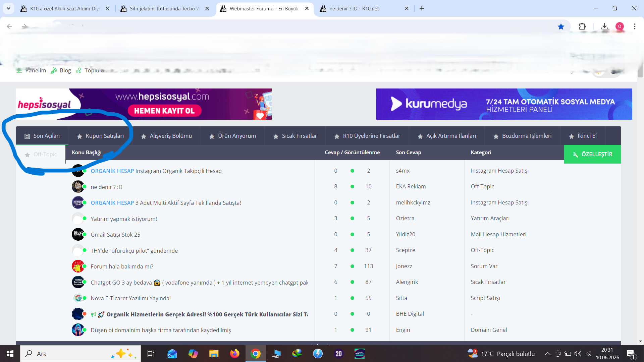644x362 pixels.
Task: Open the browser extensions puzzle icon
Action: point(582,26)
